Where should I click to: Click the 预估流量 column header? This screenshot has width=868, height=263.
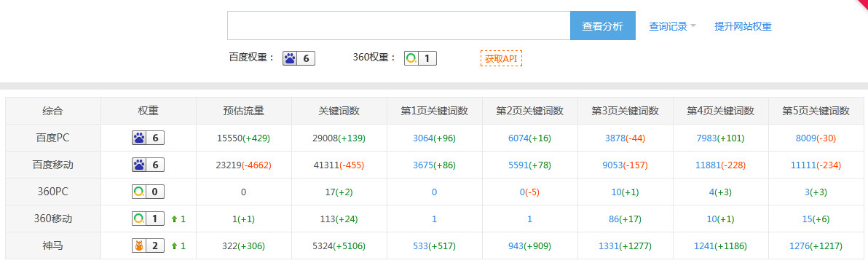coord(243,111)
